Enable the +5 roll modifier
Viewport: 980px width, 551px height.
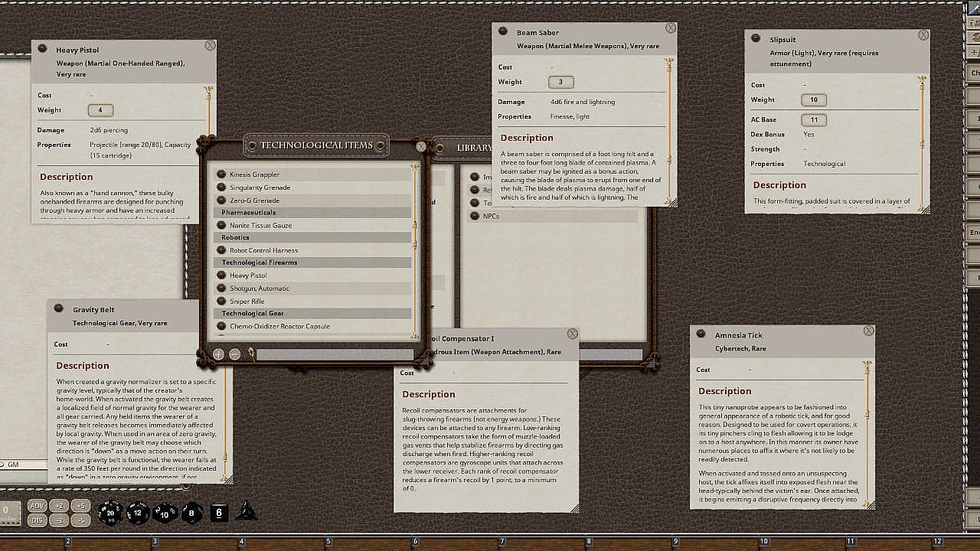(81, 506)
